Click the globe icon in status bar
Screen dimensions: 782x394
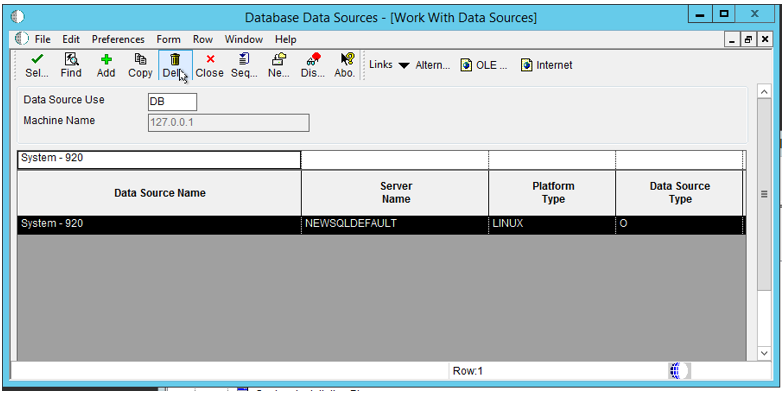click(x=679, y=371)
